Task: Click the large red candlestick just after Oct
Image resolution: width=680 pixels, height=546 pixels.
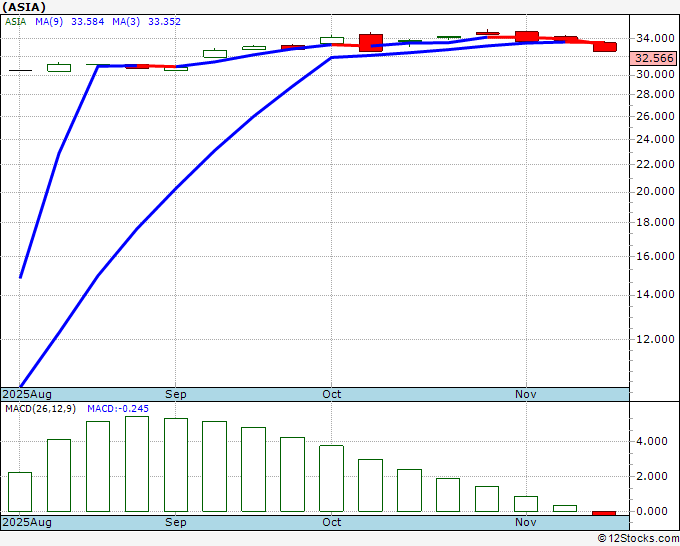Action: 371,43
